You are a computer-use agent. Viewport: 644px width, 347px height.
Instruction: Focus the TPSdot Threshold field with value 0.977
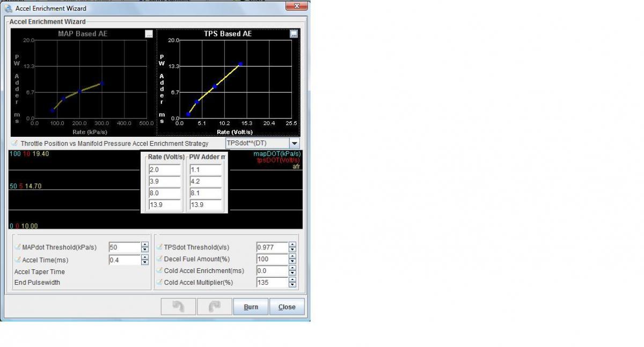(272, 247)
